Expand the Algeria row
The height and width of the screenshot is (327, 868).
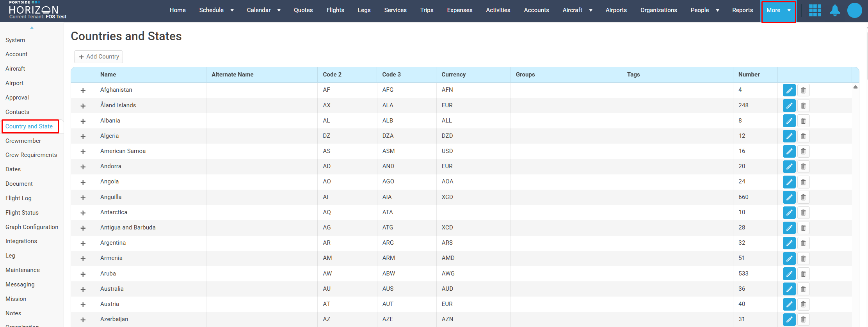pyautogui.click(x=83, y=136)
